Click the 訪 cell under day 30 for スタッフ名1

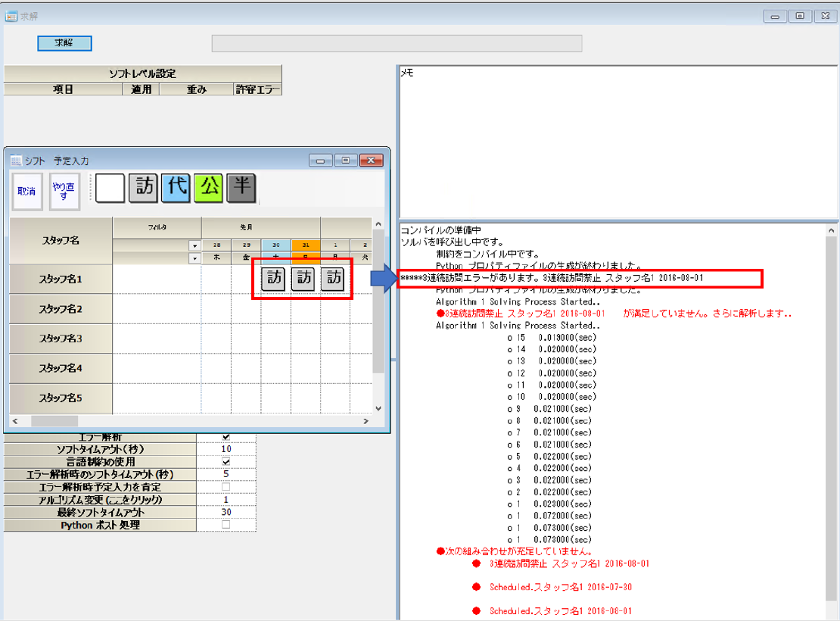tap(274, 279)
